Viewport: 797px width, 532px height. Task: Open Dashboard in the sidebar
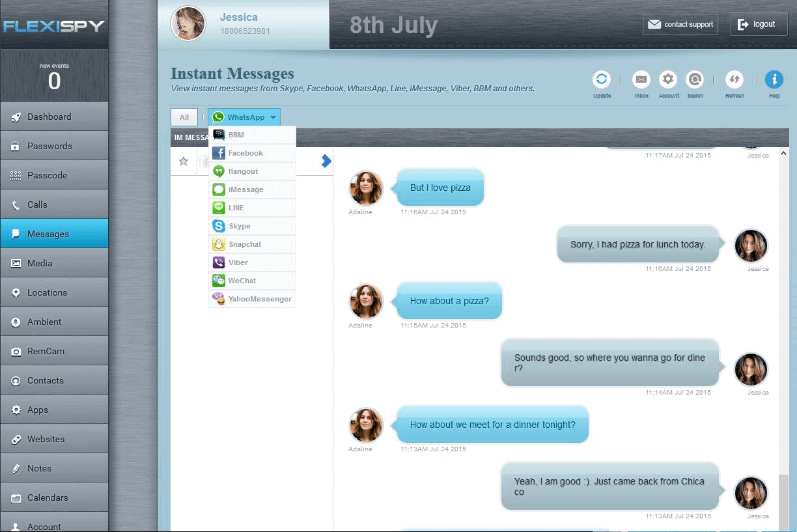coord(54,117)
